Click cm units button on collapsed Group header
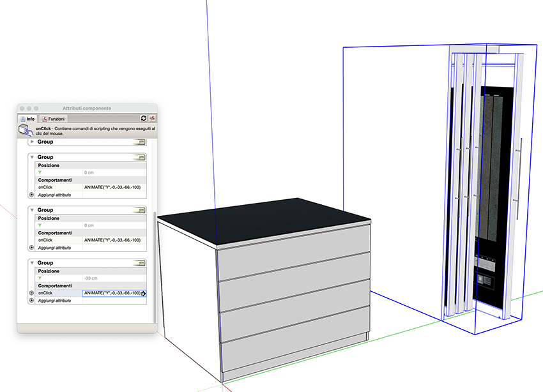Screen dimensions: 543x392 coord(140,142)
